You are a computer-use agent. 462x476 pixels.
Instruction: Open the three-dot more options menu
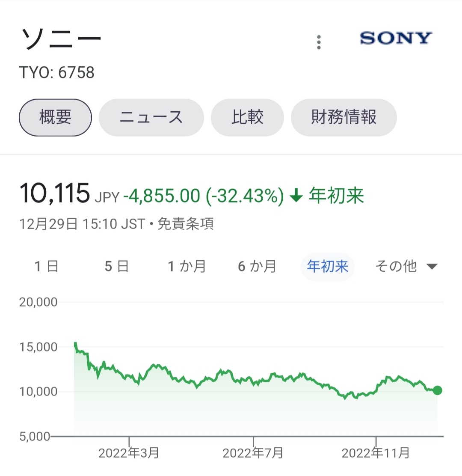coord(319,42)
